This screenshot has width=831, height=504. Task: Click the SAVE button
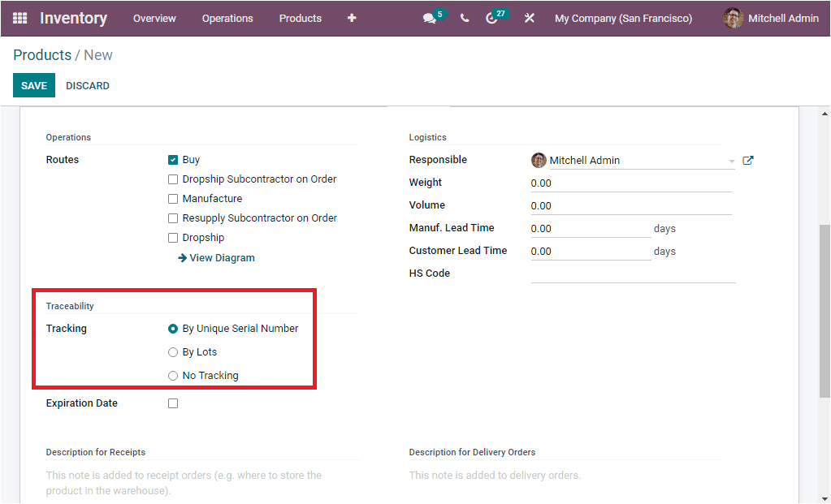(33, 84)
